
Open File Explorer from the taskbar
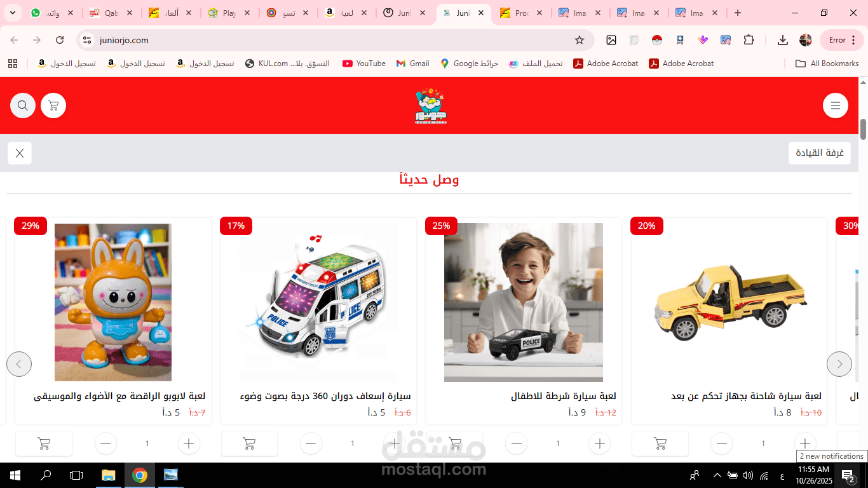point(109,475)
